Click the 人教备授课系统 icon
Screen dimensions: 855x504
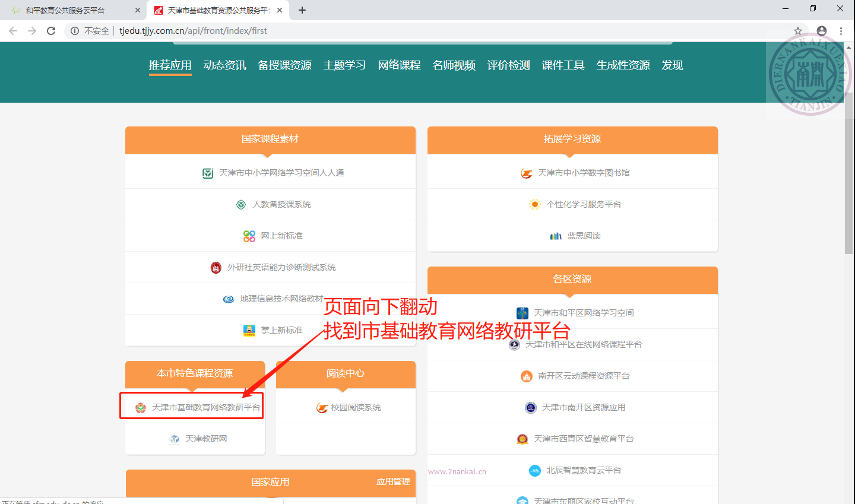241,205
